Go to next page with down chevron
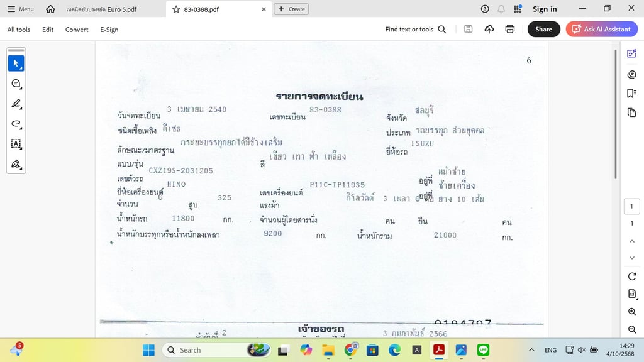 tap(632, 258)
